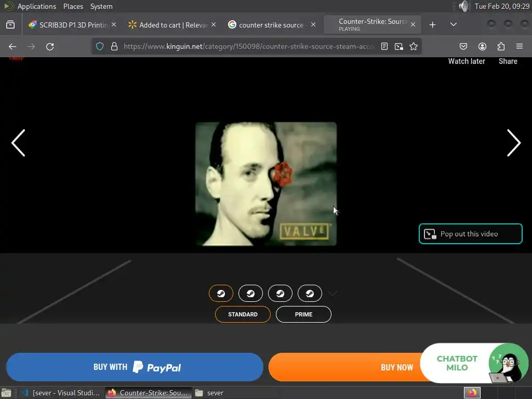
Task: Click the kinguin.net URL address field
Action: pos(248,46)
